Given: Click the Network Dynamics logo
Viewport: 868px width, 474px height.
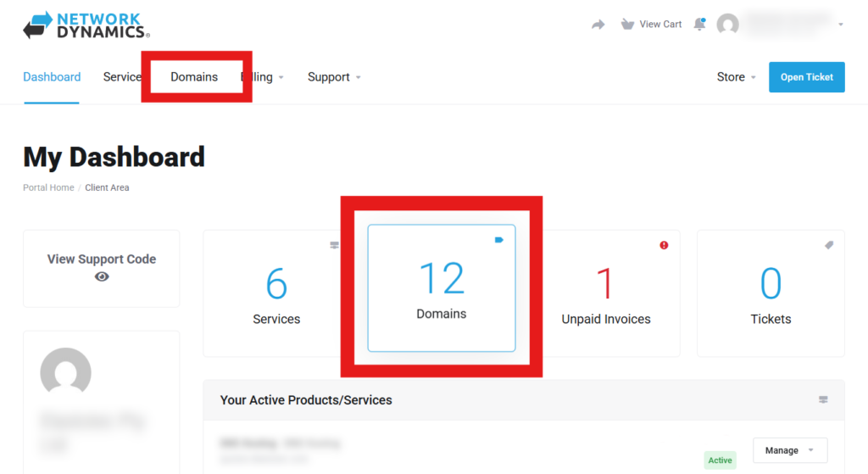Looking at the screenshot, I should tap(86, 25).
